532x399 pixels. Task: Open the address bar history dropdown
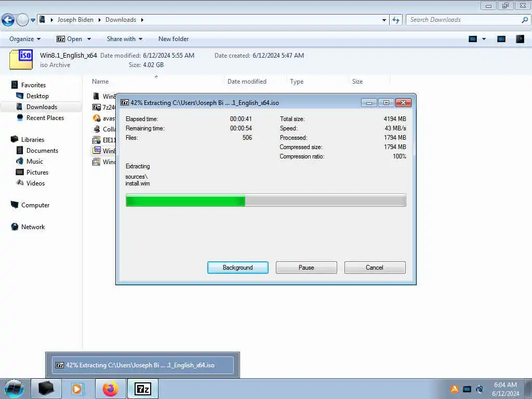pos(384,20)
